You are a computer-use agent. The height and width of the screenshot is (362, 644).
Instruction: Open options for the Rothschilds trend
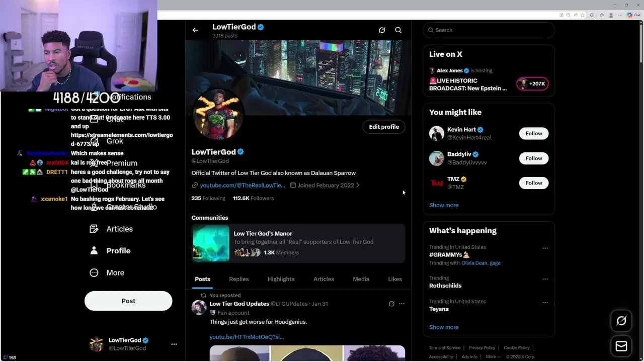pos(545,279)
